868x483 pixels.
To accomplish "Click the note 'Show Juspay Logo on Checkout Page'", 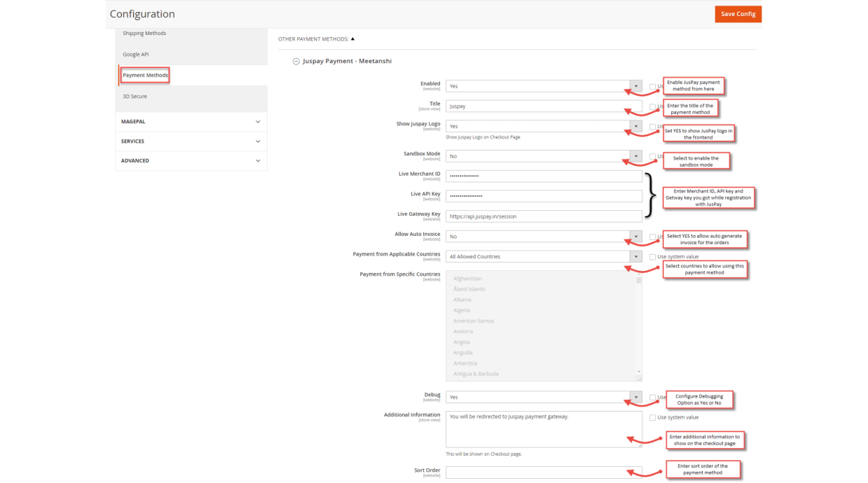I will [483, 137].
